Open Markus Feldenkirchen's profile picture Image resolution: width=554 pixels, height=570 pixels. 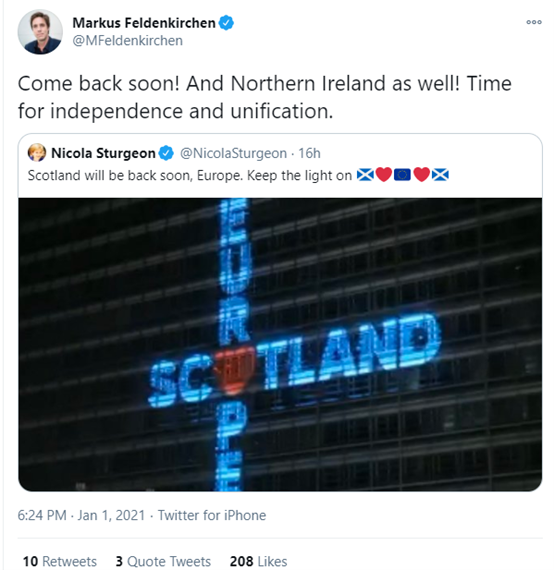tap(40, 32)
